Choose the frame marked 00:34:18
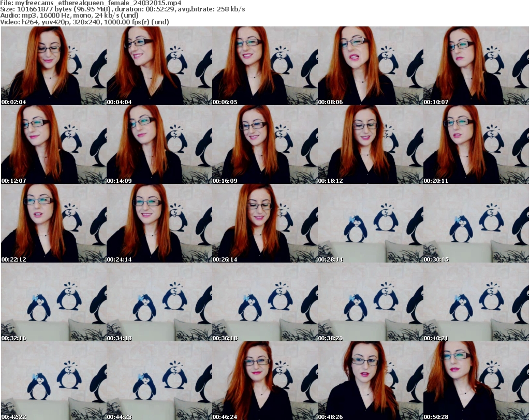This screenshot has width=530, height=420. pyautogui.click(x=159, y=302)
